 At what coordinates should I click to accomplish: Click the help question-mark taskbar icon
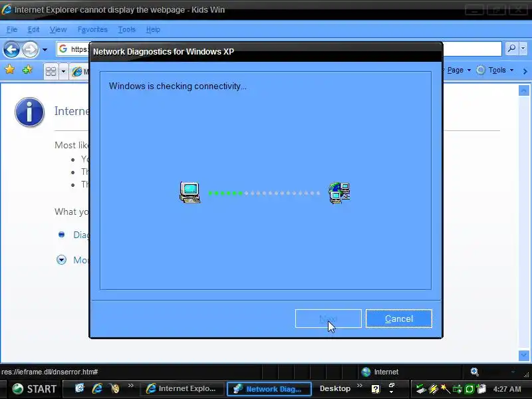coord(376,389)
